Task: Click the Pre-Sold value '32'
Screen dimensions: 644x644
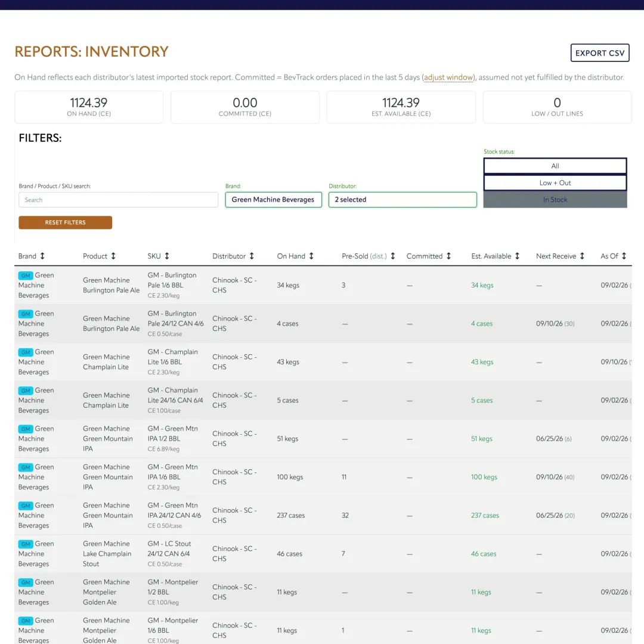Action: click(x=345, y=515)
